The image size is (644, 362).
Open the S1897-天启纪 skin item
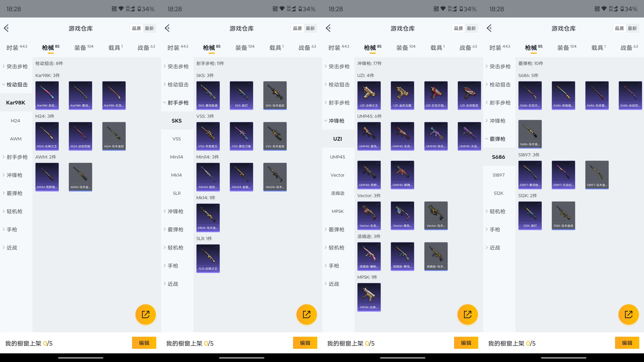(x=563, y=175)
